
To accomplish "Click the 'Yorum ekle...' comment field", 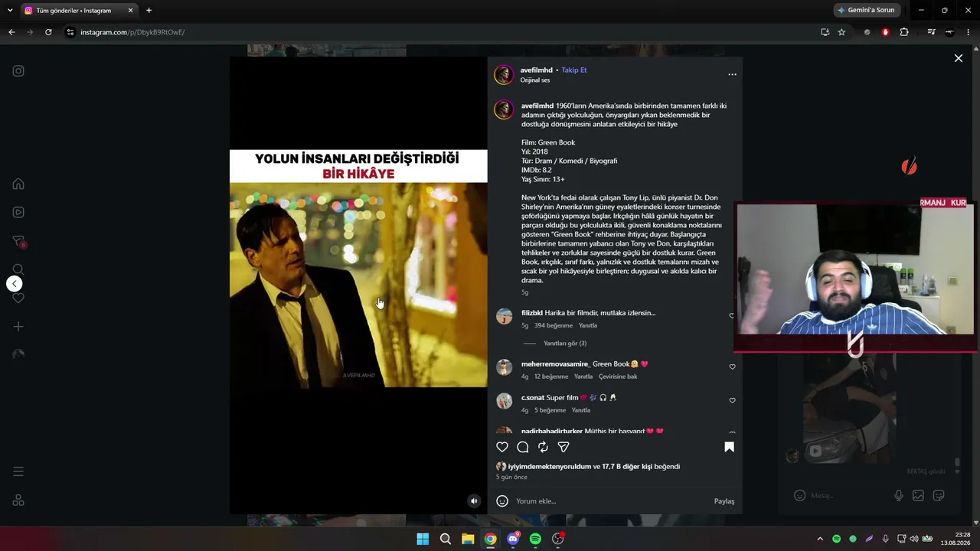I will click(611, 501).
